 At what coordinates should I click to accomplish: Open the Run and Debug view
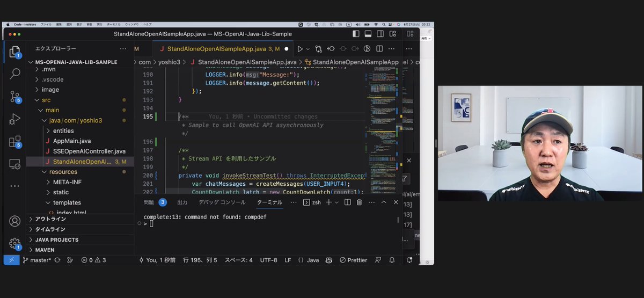click(14, 119)
